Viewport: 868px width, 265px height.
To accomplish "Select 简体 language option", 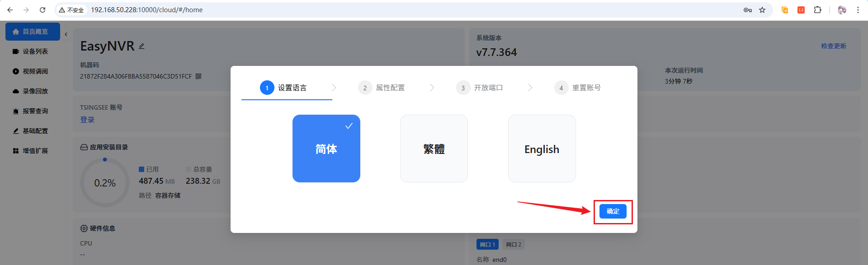I will (x=326, y=149).
